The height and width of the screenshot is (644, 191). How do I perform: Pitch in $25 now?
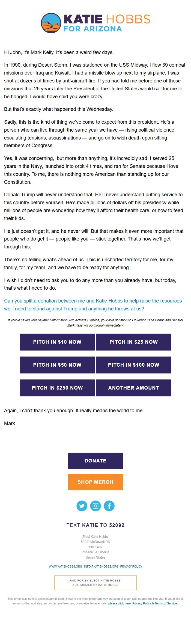(133, 342)
